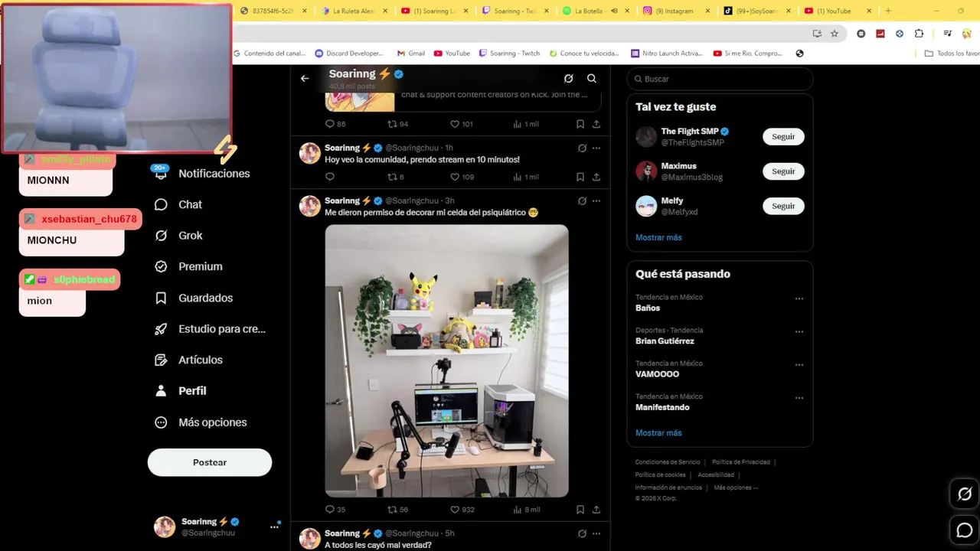The width and height of the screenshot is (980, 551).
Task: Click Política de Privacidad footer link
Action: [x=741, y=462]
